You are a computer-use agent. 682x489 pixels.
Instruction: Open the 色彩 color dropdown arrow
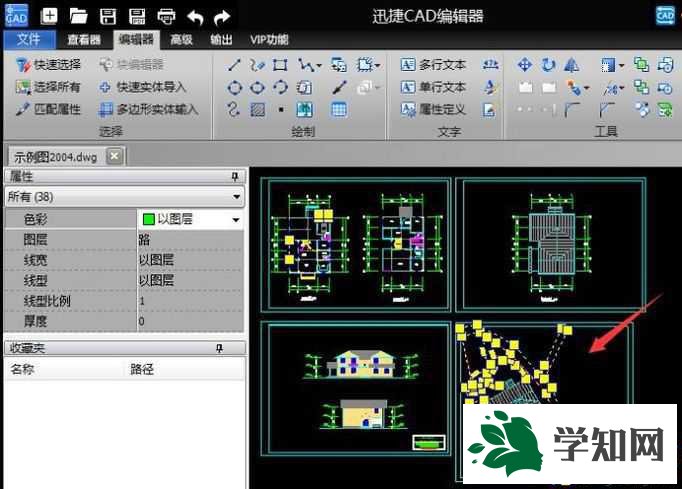point(236,219)
